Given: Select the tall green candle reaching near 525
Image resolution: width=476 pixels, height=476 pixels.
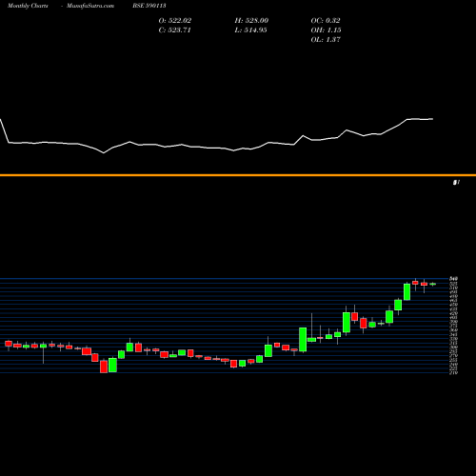Looking at the screenshot, I should [x=407, y=291].
